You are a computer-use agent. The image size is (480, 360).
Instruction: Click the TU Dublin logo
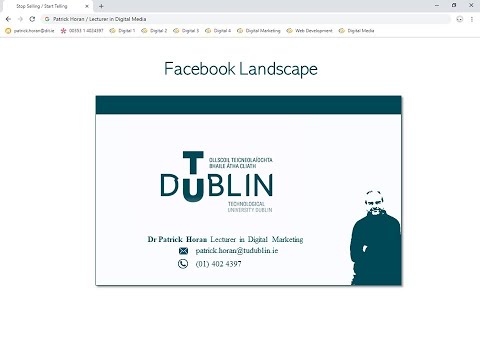[217, 182]
